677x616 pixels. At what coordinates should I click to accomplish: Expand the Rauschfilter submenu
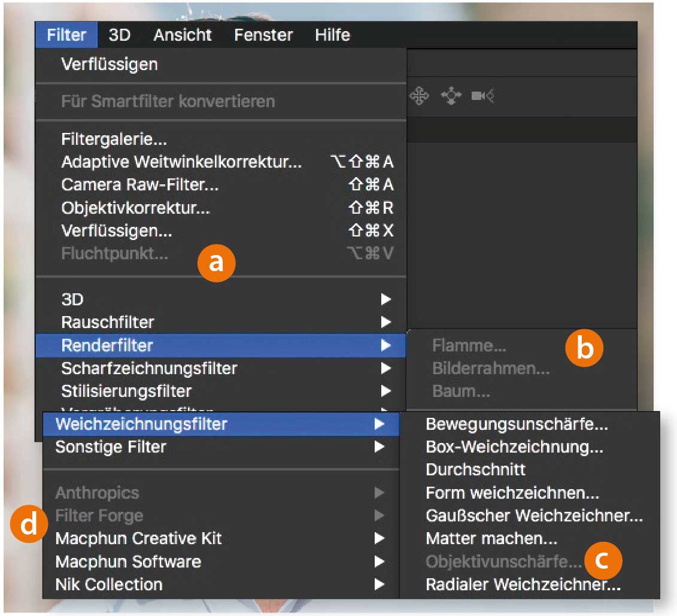pyautogui.click(x=221, y=322)
